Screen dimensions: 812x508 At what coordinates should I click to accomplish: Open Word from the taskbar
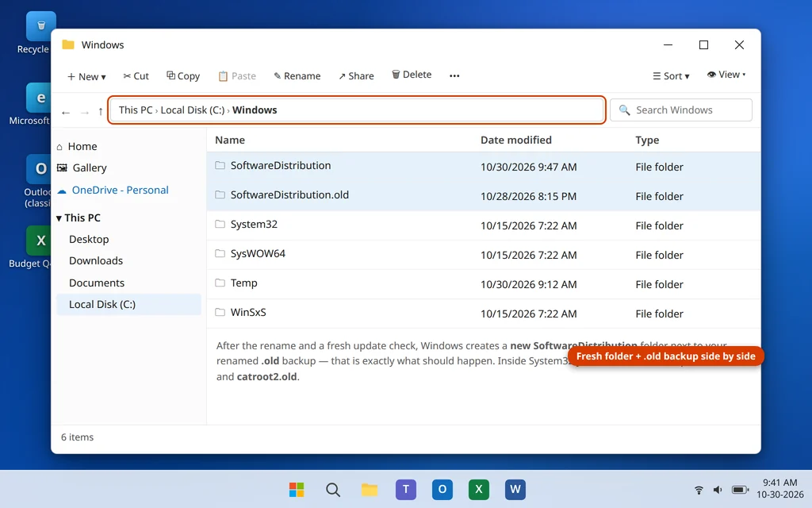pos(515,490)
